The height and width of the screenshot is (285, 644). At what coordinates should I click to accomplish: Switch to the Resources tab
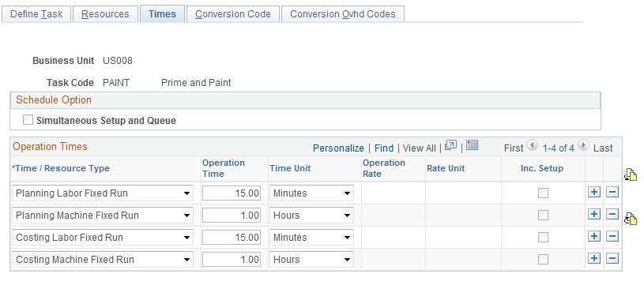tap(105, 13)
